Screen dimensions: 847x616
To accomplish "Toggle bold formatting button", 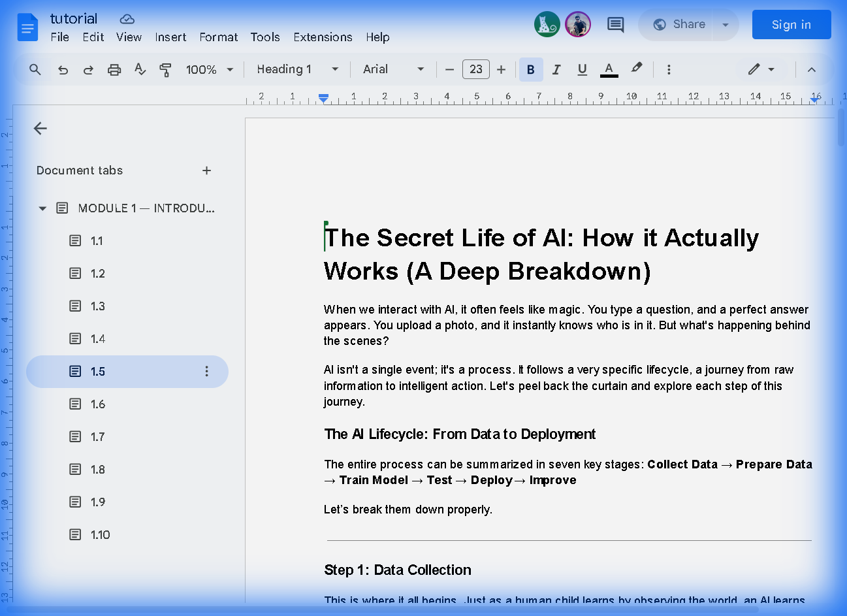I will [530, 69].
